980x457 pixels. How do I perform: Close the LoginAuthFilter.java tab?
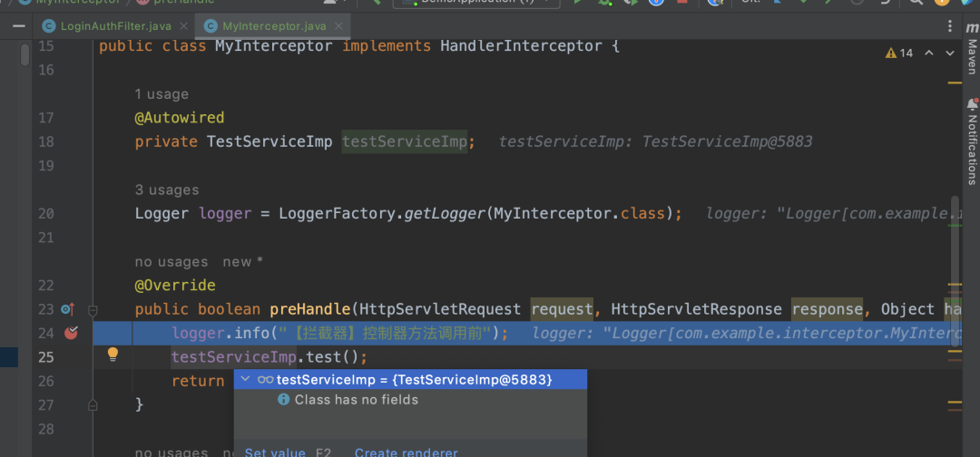183,26
